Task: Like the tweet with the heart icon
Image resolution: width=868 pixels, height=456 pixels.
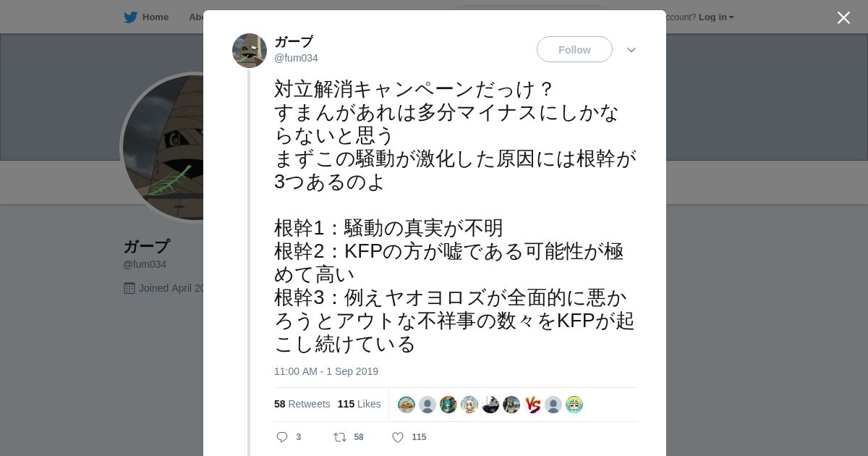Action: pos(398,437)
